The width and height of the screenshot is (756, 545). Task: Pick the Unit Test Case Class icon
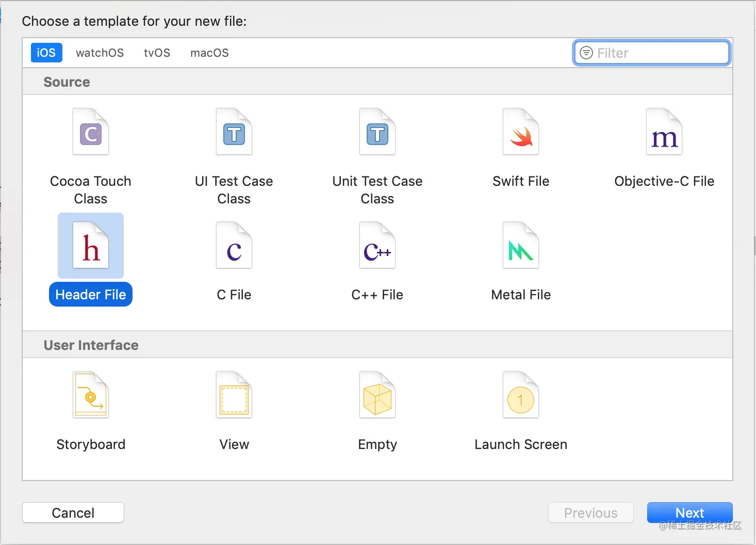377,132
